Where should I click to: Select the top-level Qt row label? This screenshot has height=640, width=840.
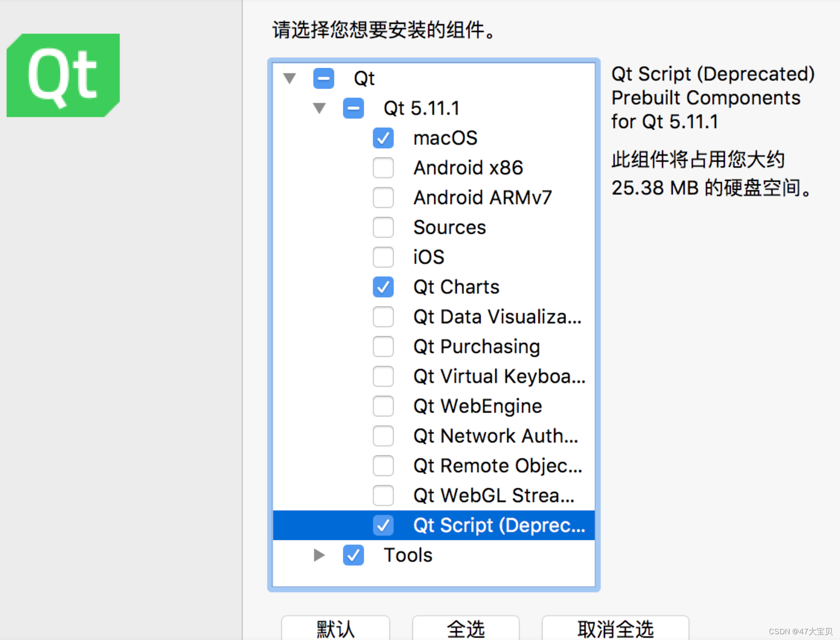tap(364, 78)
